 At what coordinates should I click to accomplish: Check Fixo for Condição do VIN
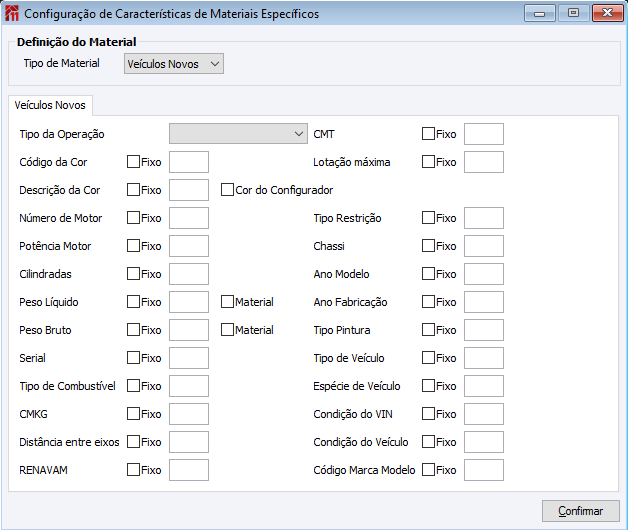pos(429,414)
